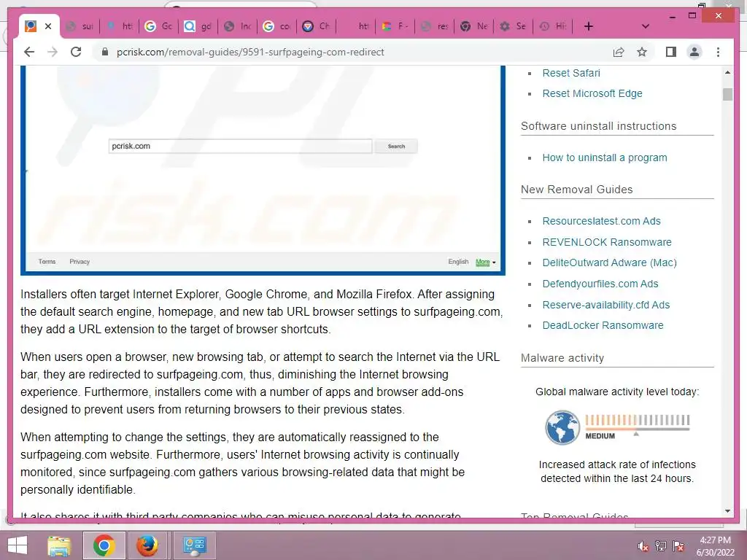Open DeliteOutward Adware (Mac) guide
Viewport: 747px width, 560px height.
tap(609, 262)
